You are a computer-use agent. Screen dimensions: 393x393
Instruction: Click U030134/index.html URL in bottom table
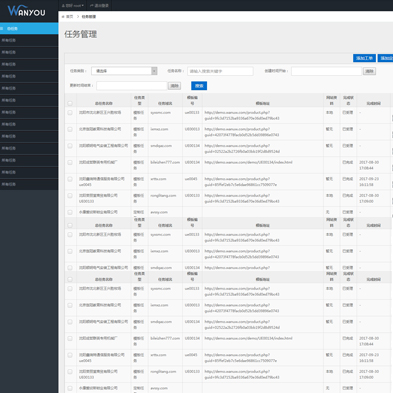tap(248, 338)
